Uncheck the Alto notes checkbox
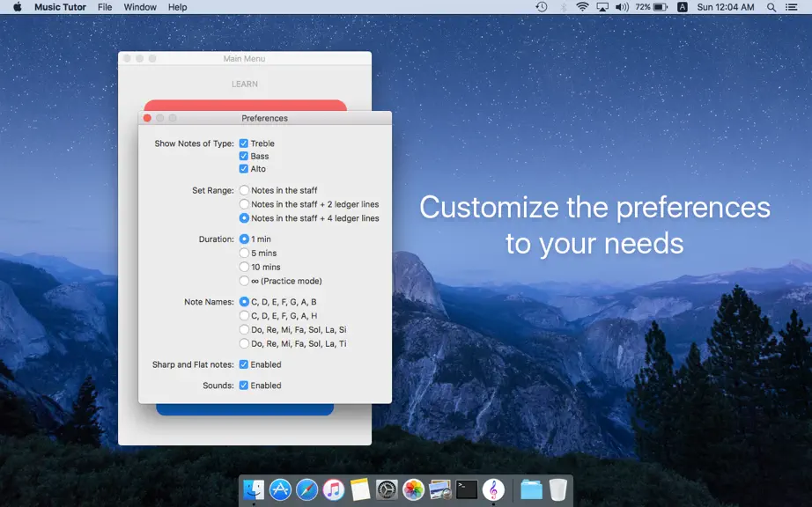 (x=243, y=169)
